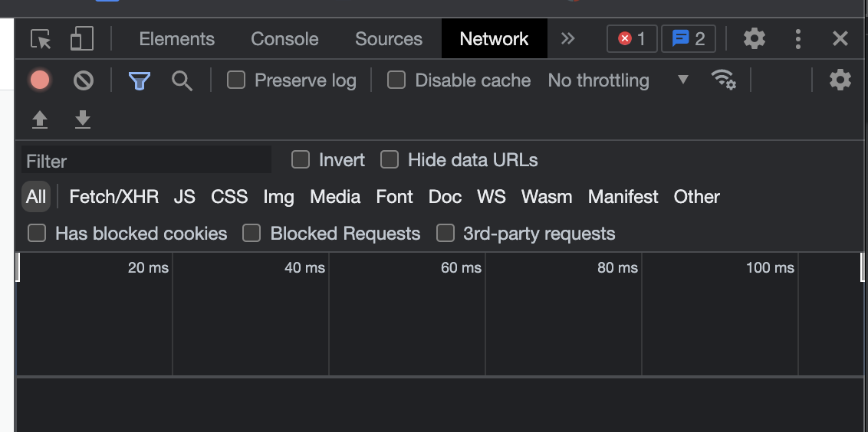Expand more DevTools tabs chevron
This screenshot has width=868, height=432.
[x=567, y=39]
